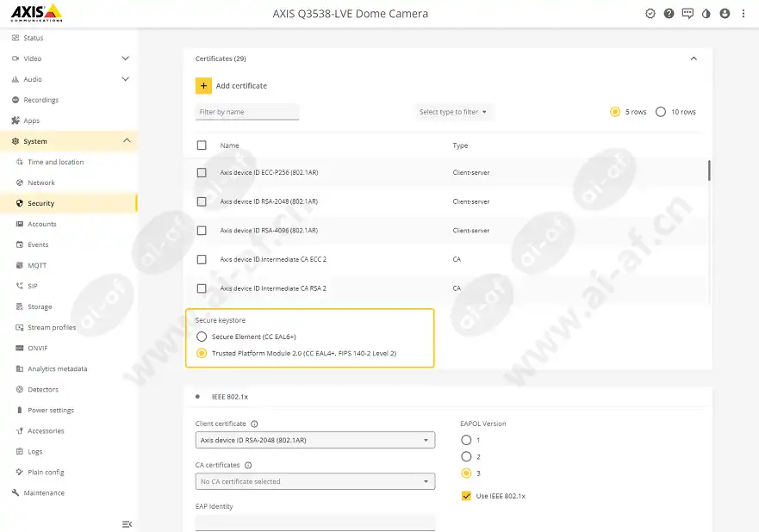Open Axis device ID Intermediate CA ECC 2 name

pos(273,259)
